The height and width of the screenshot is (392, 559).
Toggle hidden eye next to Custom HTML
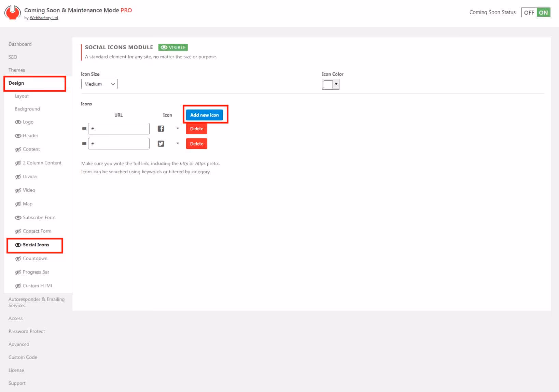tap(18, 286)
